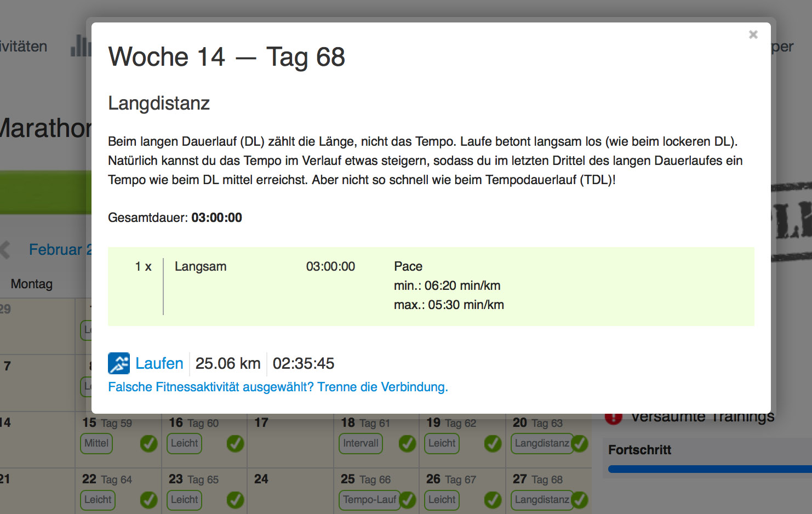Select the empty calendar day 24
The width and height of the screenshot is (812, 514).
(x=290, y=490)
